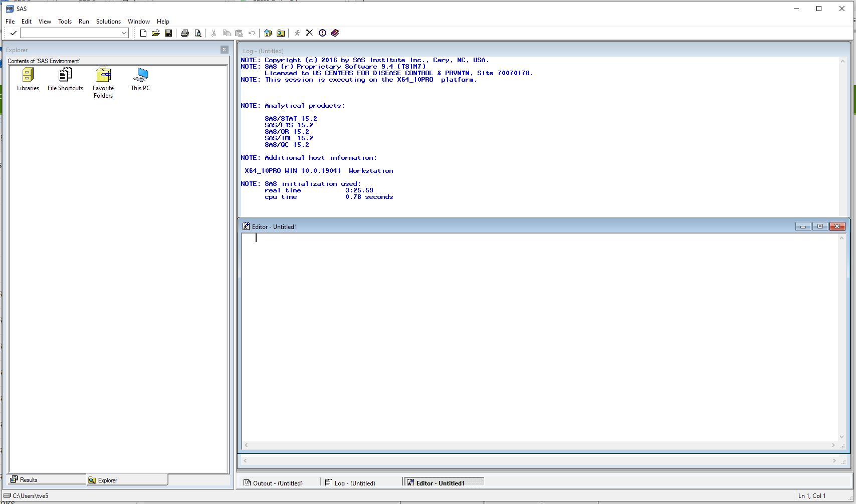Open the Solutions menu
Screen dimensions: 856x504
tap(108, 22)
